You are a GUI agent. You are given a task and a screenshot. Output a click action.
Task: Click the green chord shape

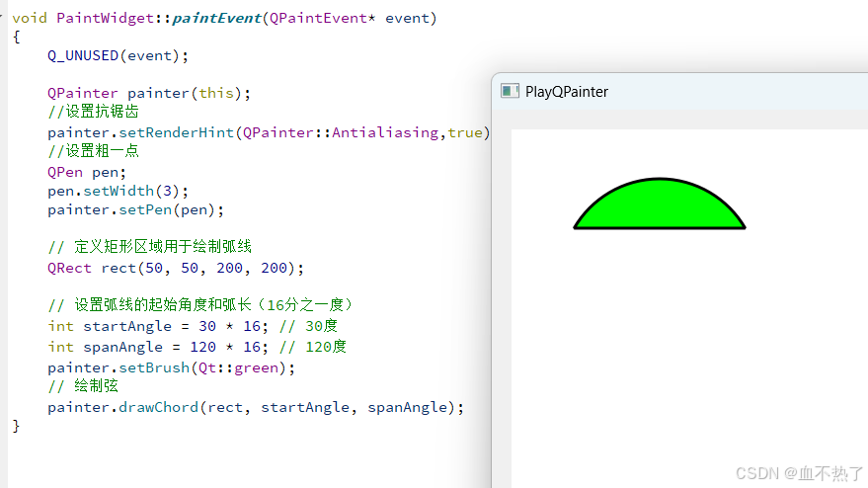tap(660, 203)
